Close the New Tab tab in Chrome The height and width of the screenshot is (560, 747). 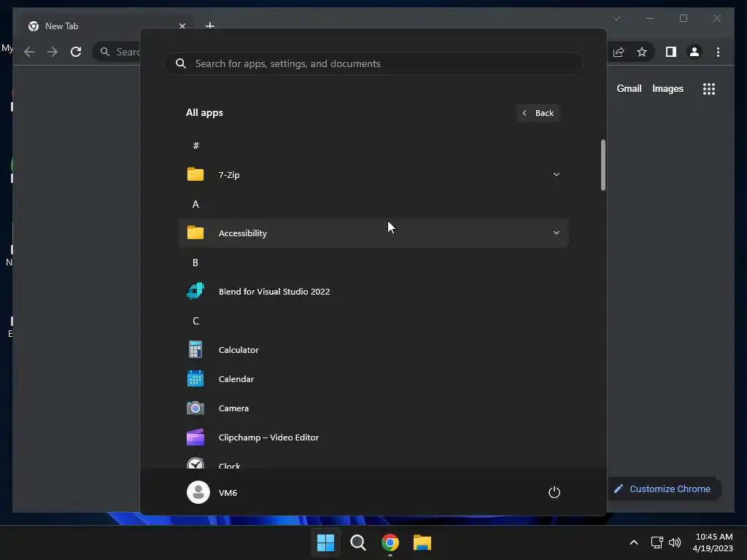point(182,26)
